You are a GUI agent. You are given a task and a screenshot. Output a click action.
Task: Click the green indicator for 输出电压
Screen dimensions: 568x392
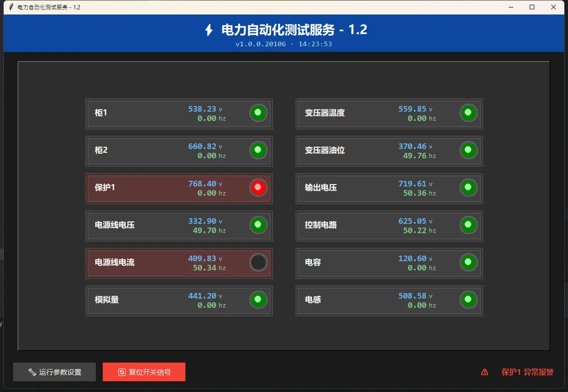pyautogui.click(x=469, y=188)
